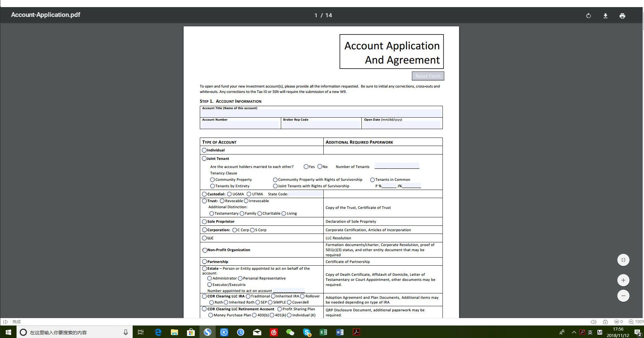Select the C Corp option
The height and width of the screenshot is (338, 644).
tap(235, 230)
